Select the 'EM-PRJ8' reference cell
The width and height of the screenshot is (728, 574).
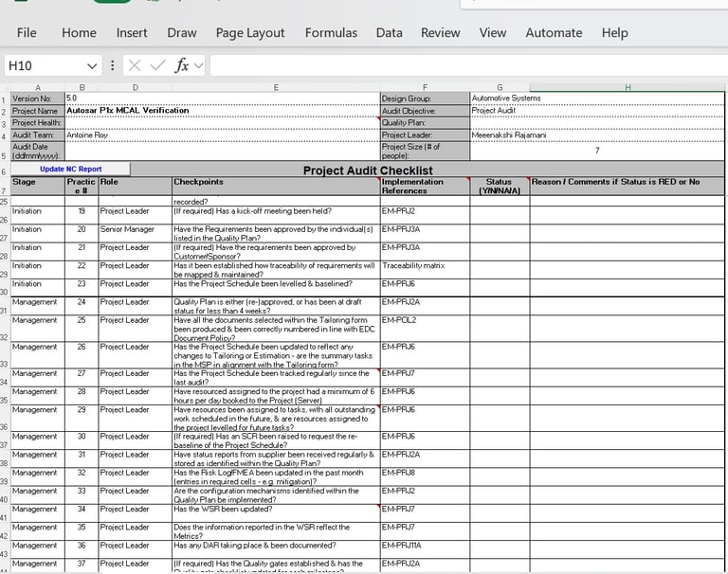(x=425, y=477)
